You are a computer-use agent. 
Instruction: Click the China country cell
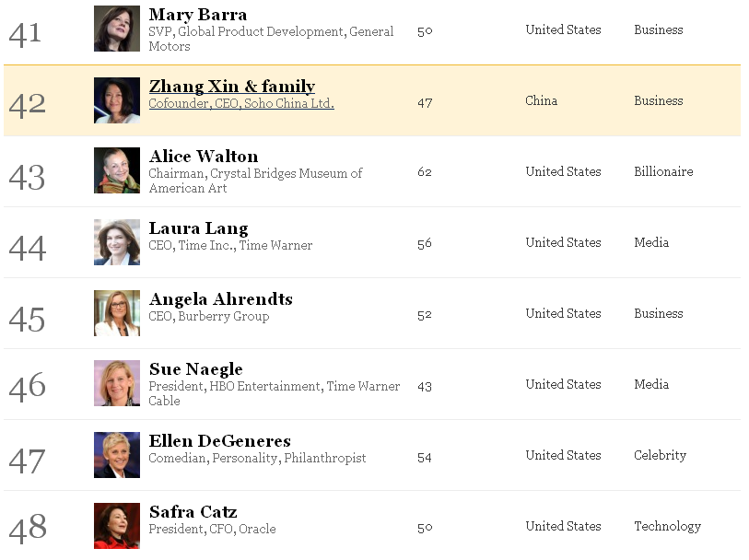point(541,100)
